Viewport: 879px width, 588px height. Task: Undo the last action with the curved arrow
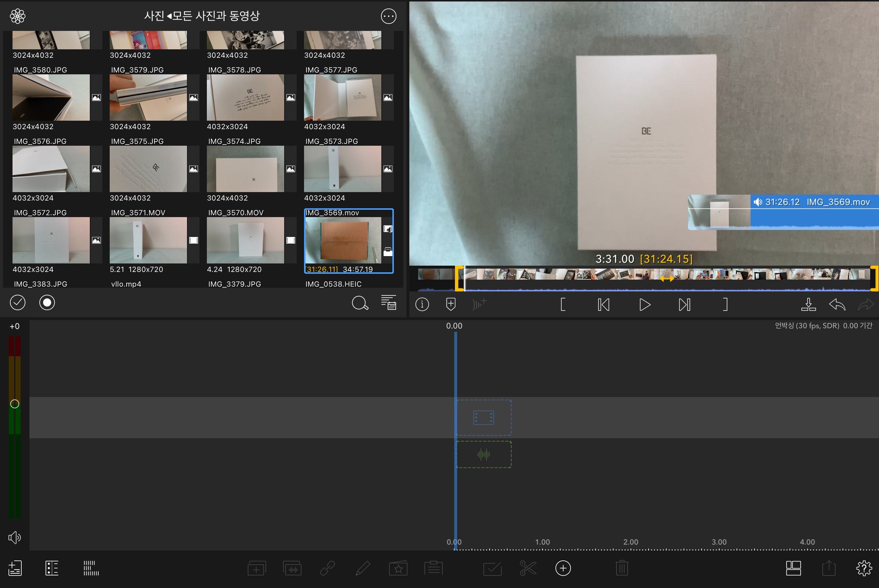pyautogui.click(x=837, y=305)
